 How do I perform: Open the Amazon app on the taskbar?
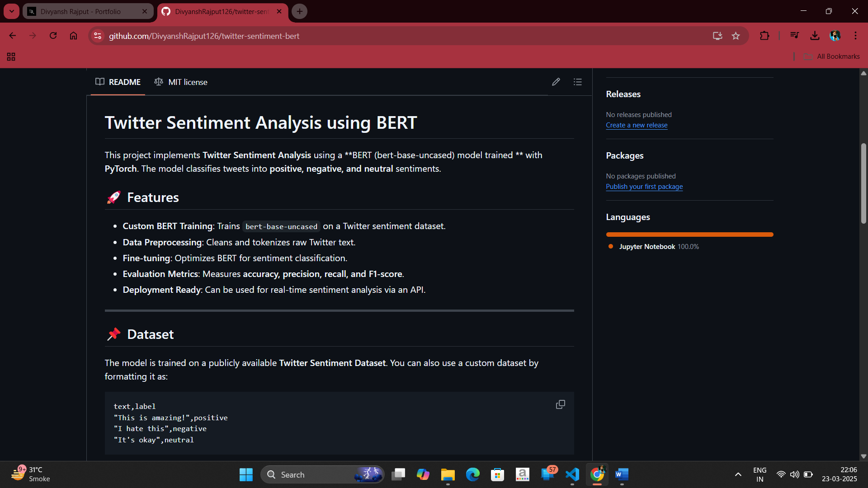(x=523, y=474)
